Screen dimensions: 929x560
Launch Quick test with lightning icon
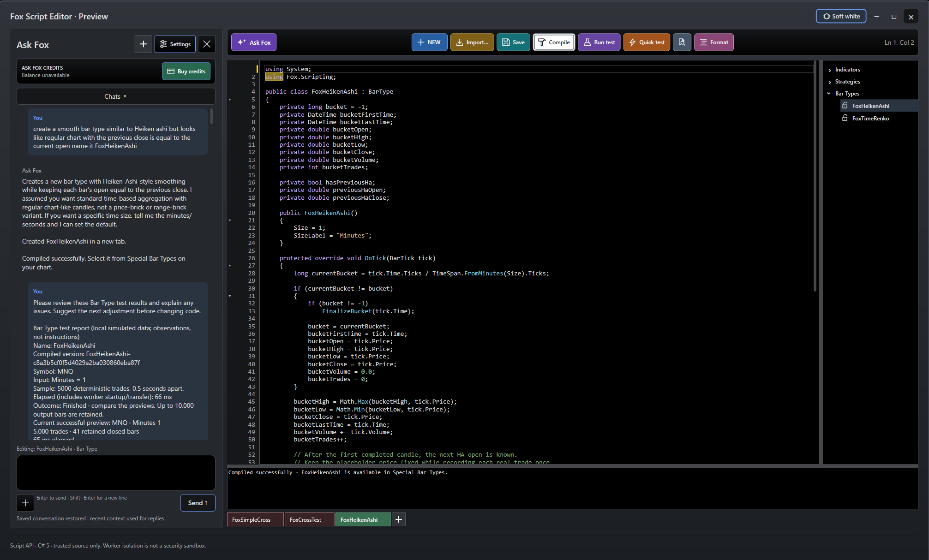(x=647, y=42)
